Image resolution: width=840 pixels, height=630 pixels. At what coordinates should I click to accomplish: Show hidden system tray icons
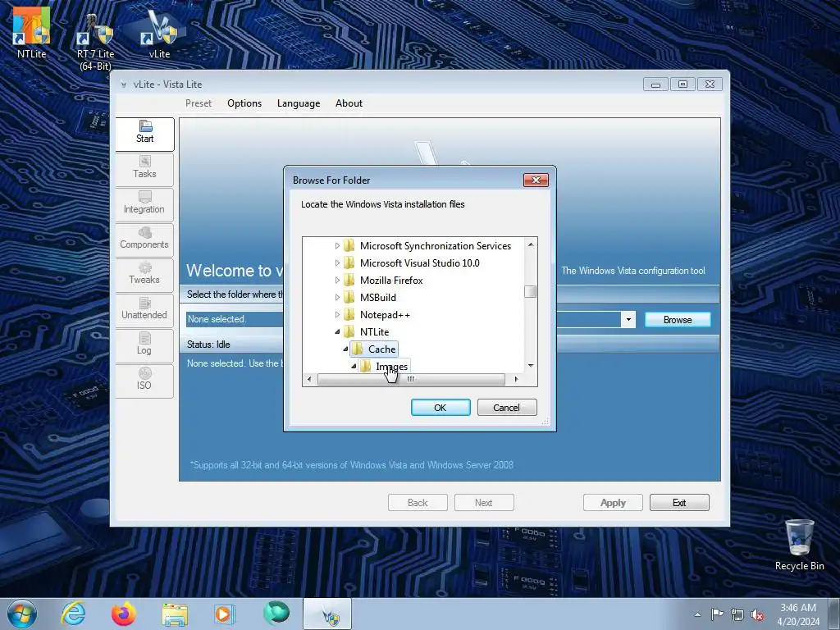[x=697, y=614]
